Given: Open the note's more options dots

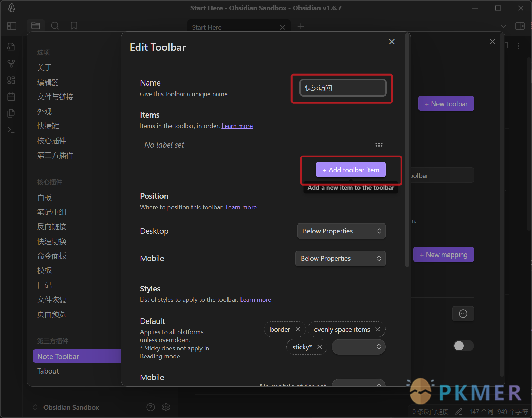Looking at the screenshot, I should point(519,46).
